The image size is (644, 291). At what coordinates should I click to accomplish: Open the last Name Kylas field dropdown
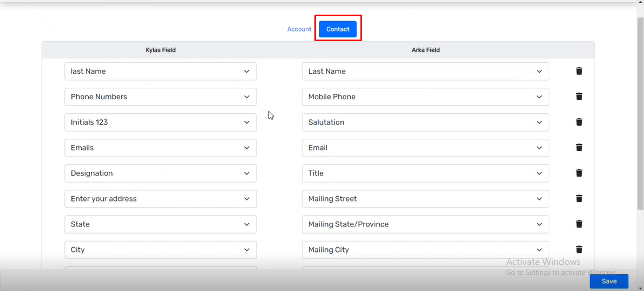point(161,71)
